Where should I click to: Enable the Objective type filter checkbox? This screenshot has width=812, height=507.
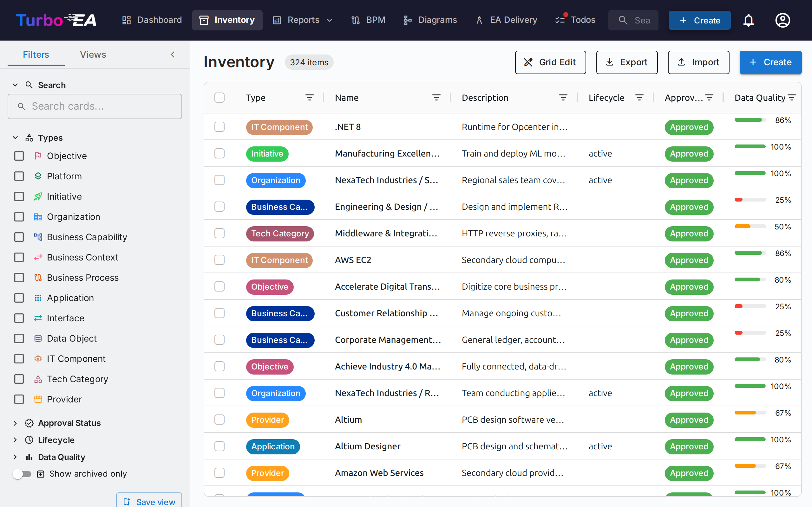19,156
